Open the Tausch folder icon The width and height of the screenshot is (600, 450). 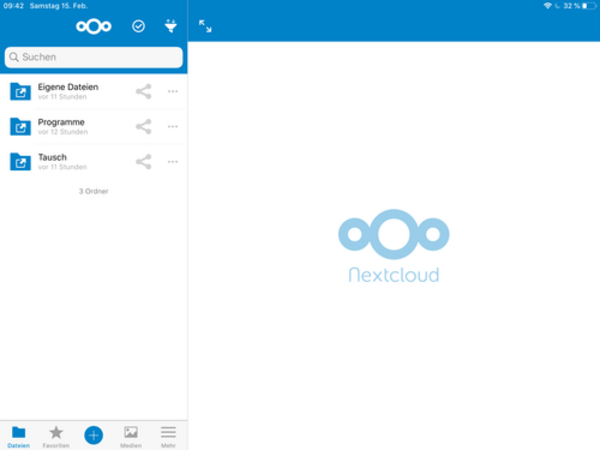pyautogui.click(x=20, y=161)
